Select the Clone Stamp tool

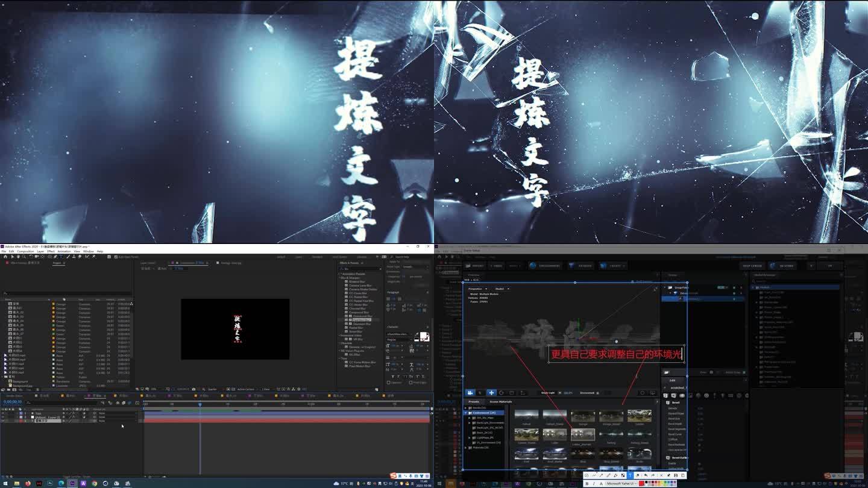pos(74,257)
